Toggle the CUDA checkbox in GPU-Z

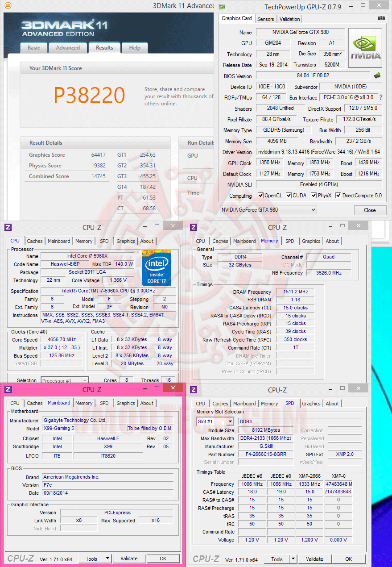(289, 196)
